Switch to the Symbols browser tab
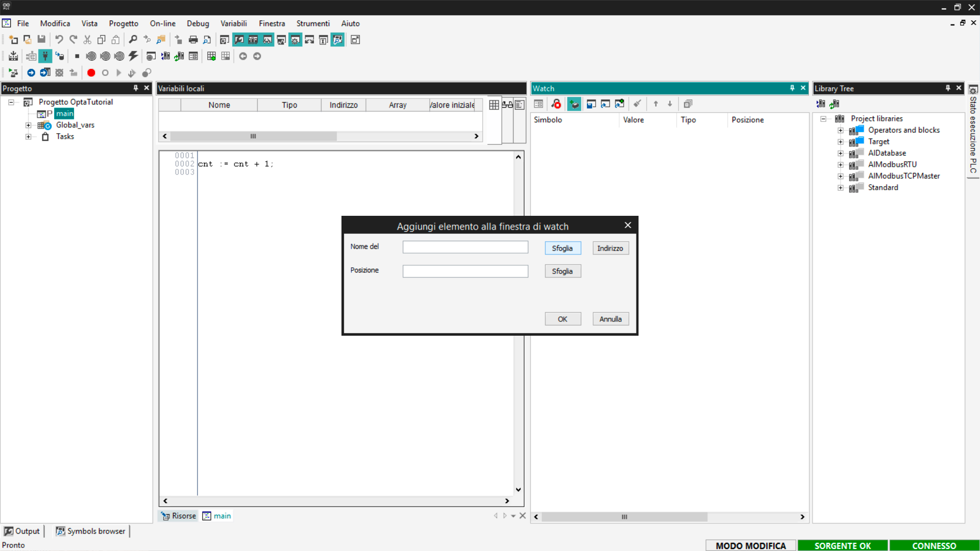Image resolution: width=980 pixels, height=551 pixels. 91,531
